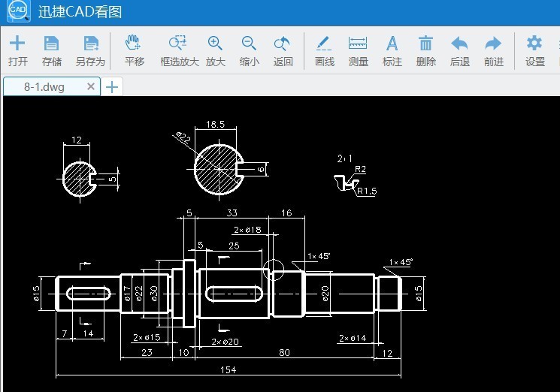Click the small hatched section circle

pyautogui.click(x=79, y=178)
